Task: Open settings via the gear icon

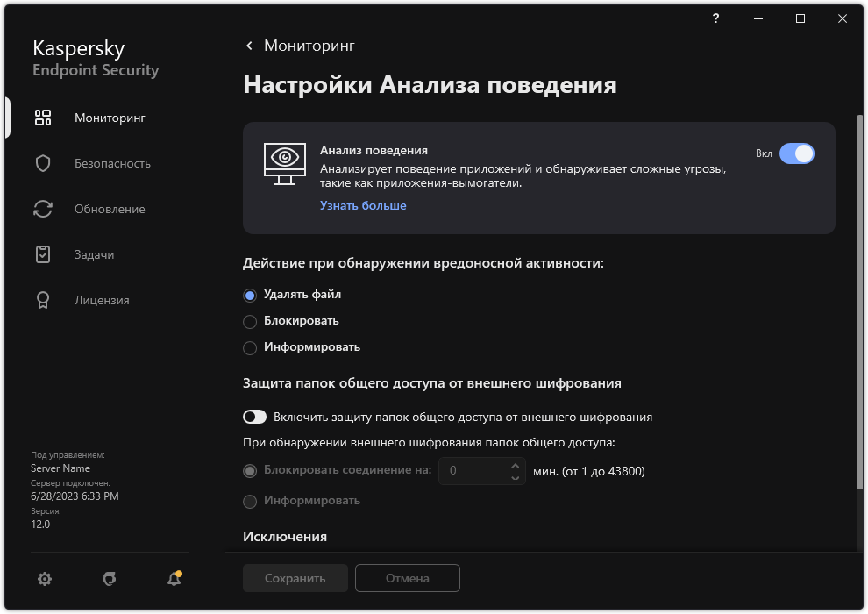Action: 44,579
